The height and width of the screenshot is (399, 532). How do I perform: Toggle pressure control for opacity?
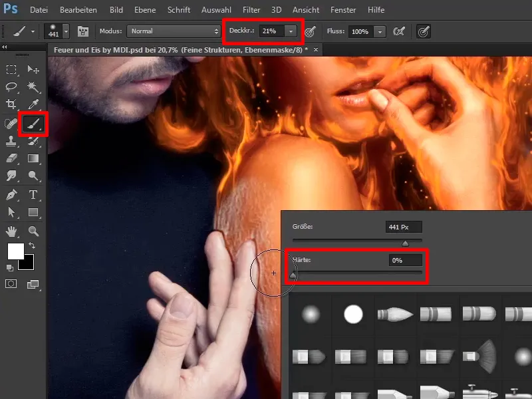(310, 31)
